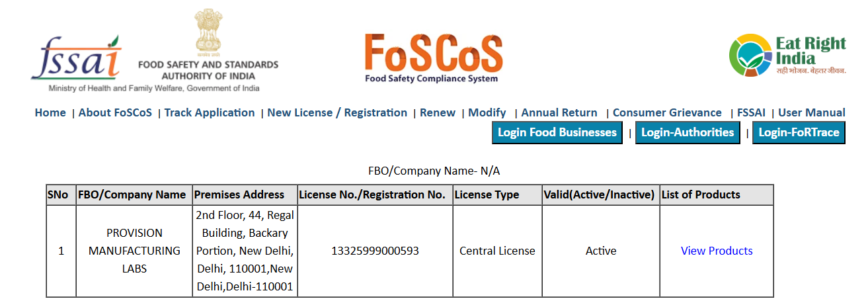The height and width of the screenshot is (299, 868).
Task: Open View Products link
Action: [717, 251]
